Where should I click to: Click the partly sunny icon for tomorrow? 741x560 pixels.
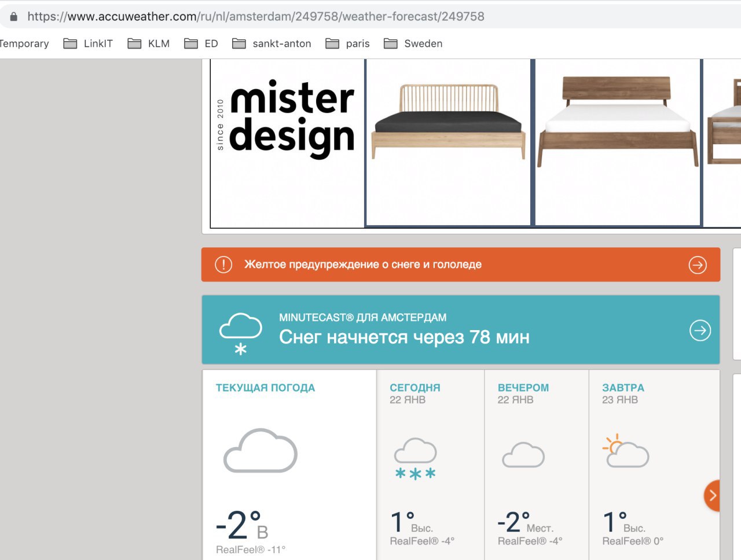(626, 451)
